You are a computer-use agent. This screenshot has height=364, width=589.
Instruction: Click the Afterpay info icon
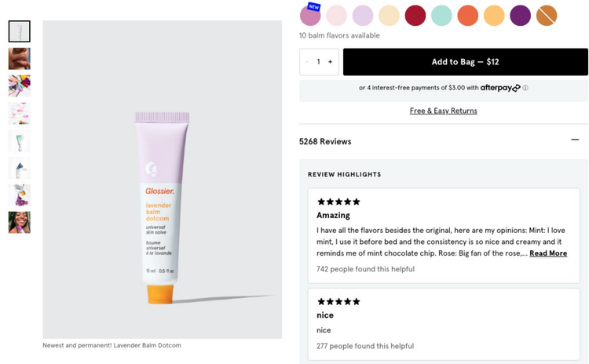[x=525, y=88]
